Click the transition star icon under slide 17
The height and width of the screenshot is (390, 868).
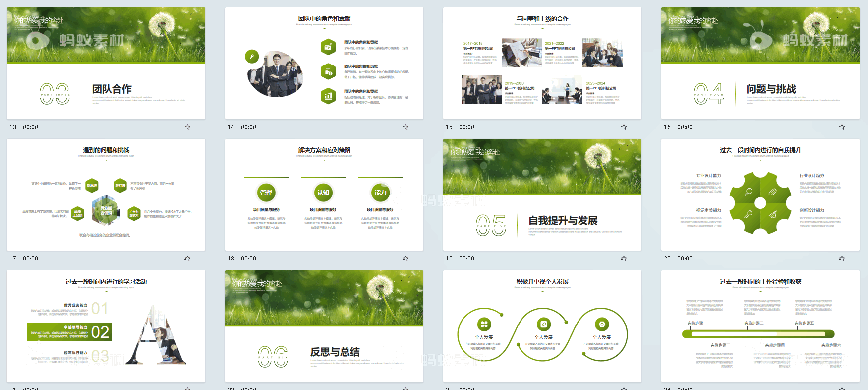tap(187, 259)
